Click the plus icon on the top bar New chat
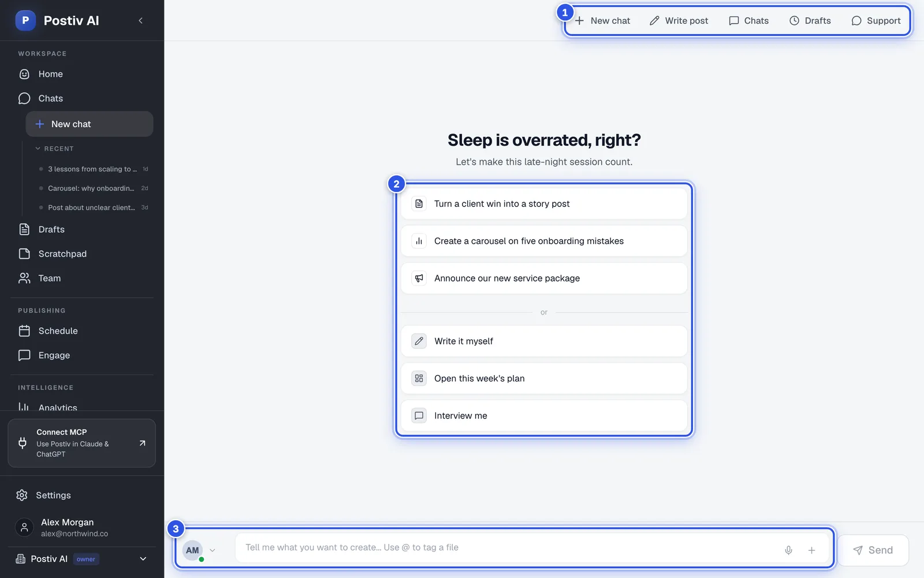Image resolution: width=924 pixels, height=578 pixels. click(580, 21)
